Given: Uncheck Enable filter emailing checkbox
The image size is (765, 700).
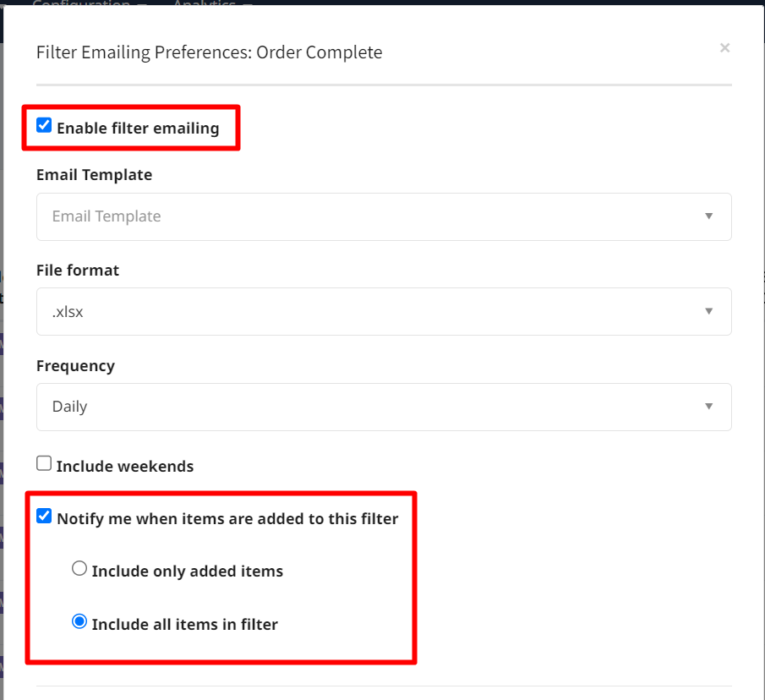Looking at the screenshot, I should (44, 126).
